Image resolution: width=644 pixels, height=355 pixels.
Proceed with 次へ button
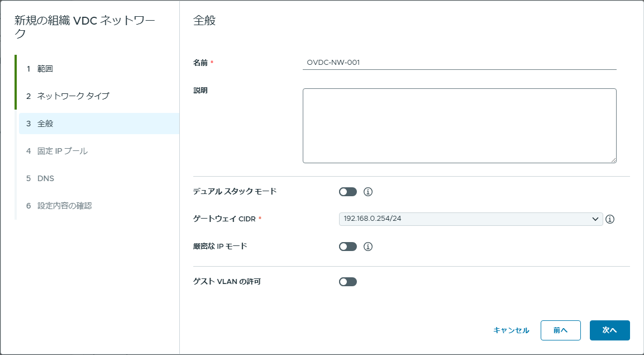[610, 330]
